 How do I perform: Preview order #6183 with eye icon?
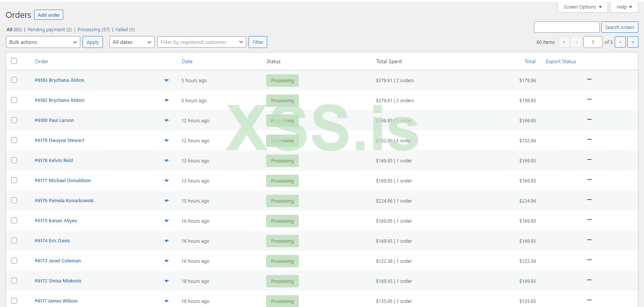click(x=166, y=80)
